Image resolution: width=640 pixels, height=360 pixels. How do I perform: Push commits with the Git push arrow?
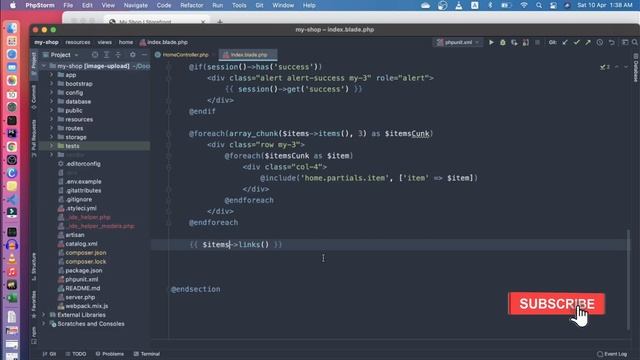[588, 42]
